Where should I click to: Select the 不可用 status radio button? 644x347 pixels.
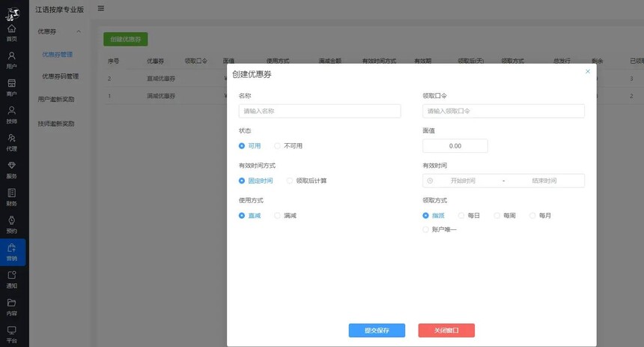point(278,146)
